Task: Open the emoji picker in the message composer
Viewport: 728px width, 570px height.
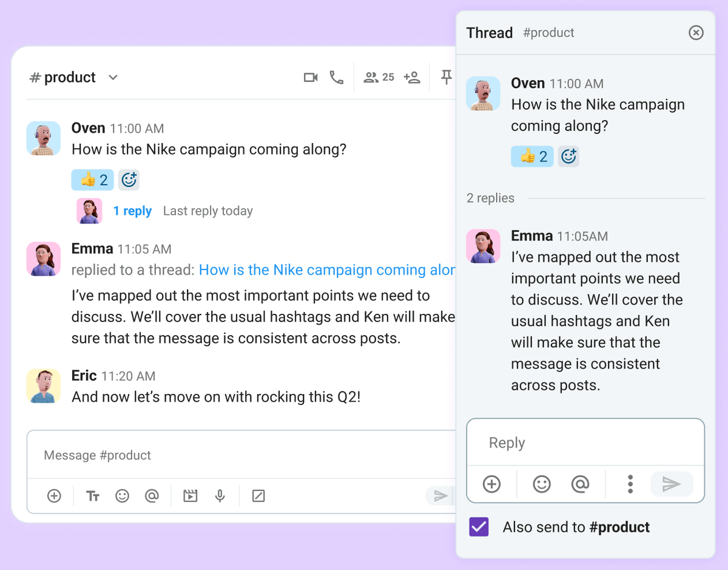Action: (x=122, y=496)
